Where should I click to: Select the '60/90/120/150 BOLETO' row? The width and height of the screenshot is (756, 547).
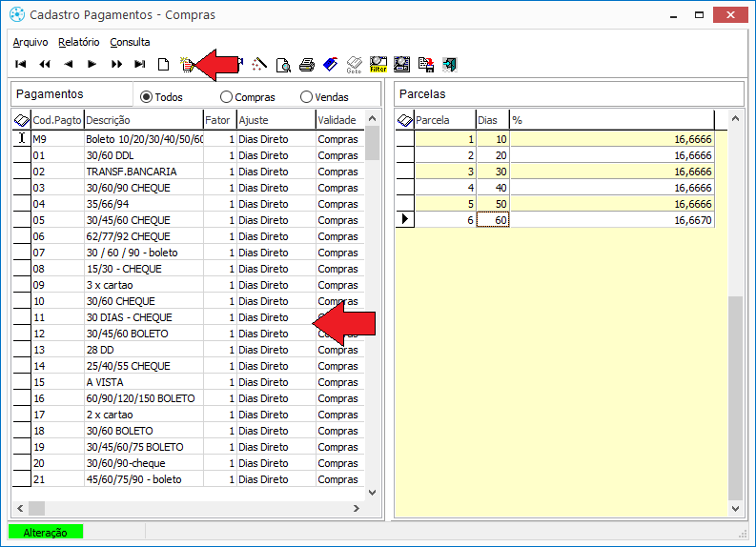[188, 398]
